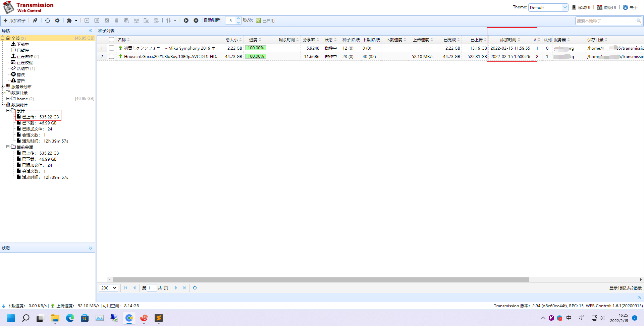Click the start selected torrent icon
The image size is (644, 326).
click(87, 20)
